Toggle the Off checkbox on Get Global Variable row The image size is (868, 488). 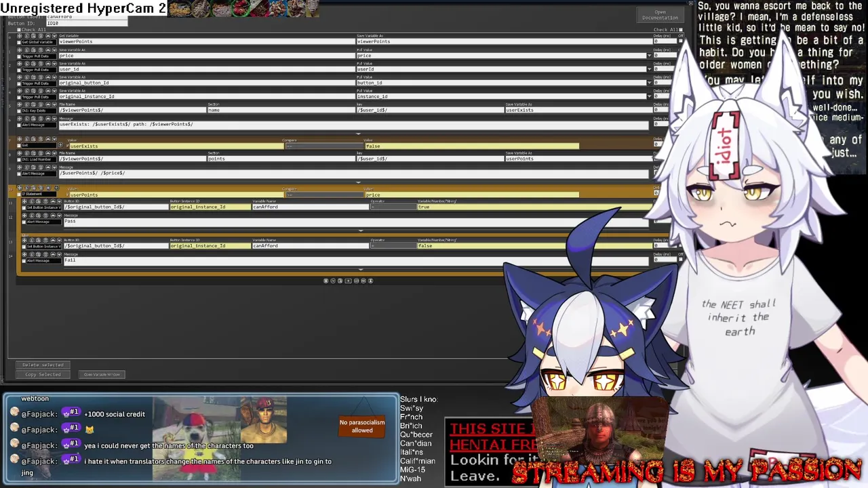coord(680,41)
